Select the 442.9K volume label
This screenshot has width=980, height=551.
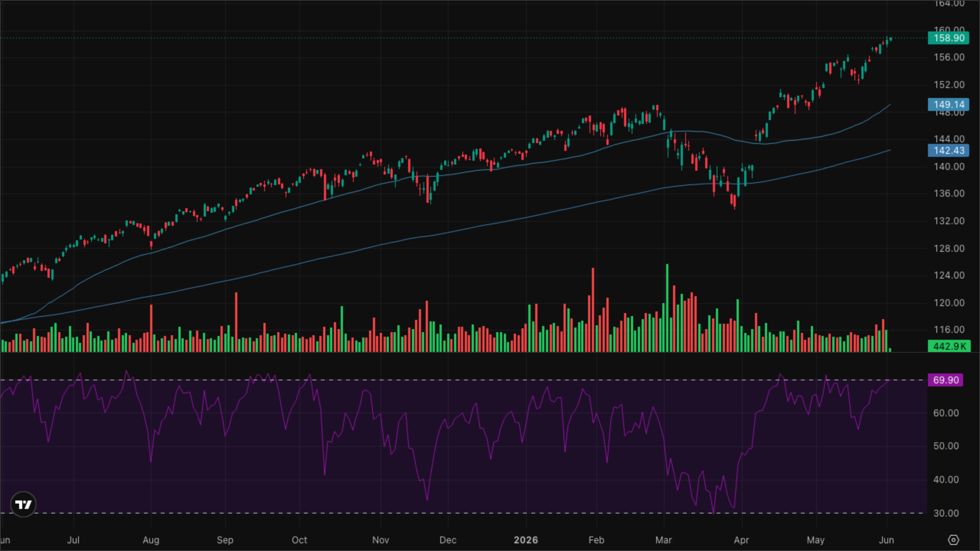click(949, 346)
